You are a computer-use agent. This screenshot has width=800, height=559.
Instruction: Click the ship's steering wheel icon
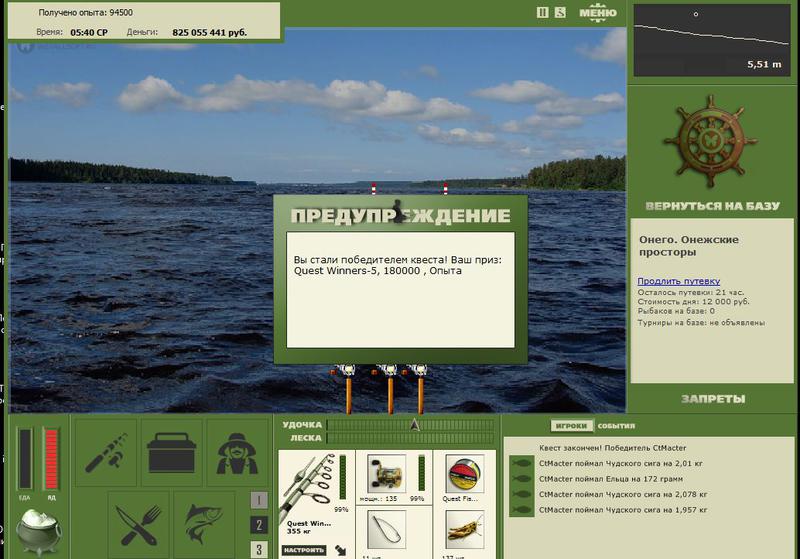[x=710, y=141]
